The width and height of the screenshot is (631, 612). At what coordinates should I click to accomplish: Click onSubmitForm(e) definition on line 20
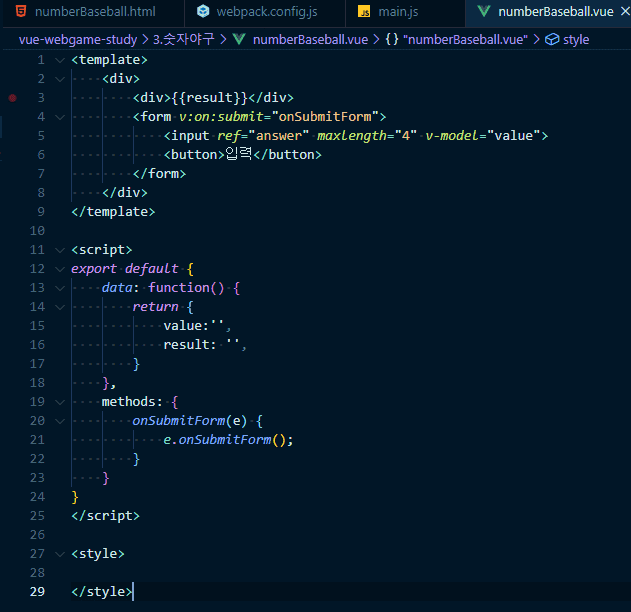click(190, 420)
